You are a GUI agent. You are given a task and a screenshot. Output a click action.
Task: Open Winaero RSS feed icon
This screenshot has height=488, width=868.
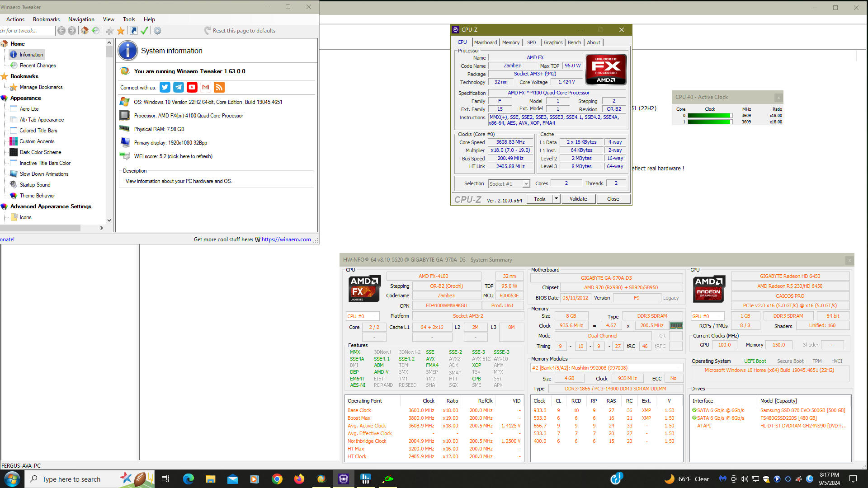(219, 87)
